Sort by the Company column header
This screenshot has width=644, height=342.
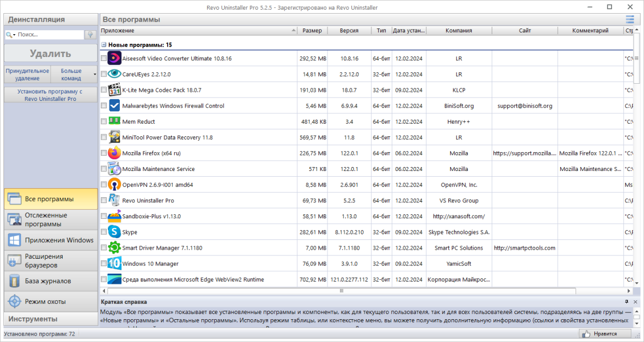pyautogui.click(x=459, y=30)
